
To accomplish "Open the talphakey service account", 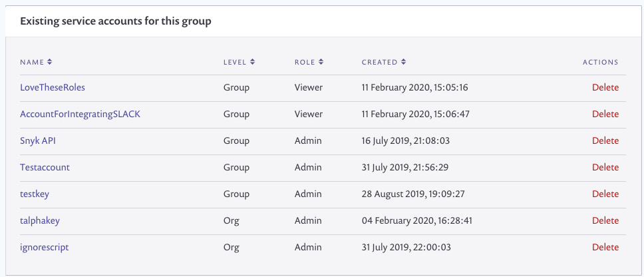I will click(40, 220).
